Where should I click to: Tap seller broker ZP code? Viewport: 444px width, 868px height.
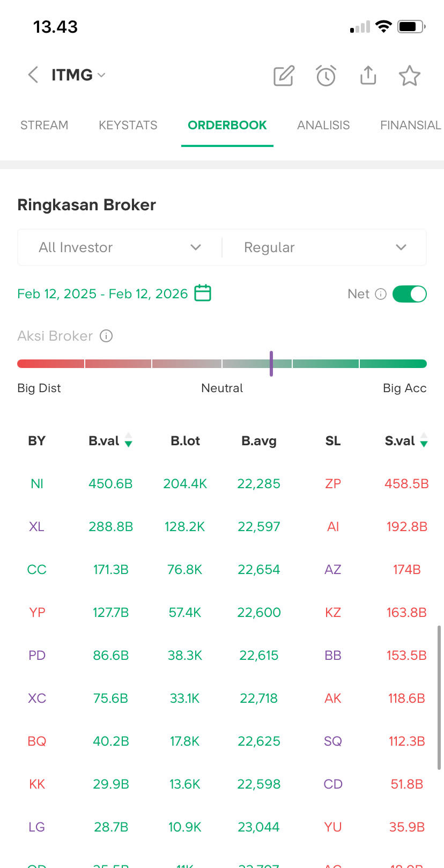tap(333, 484)
